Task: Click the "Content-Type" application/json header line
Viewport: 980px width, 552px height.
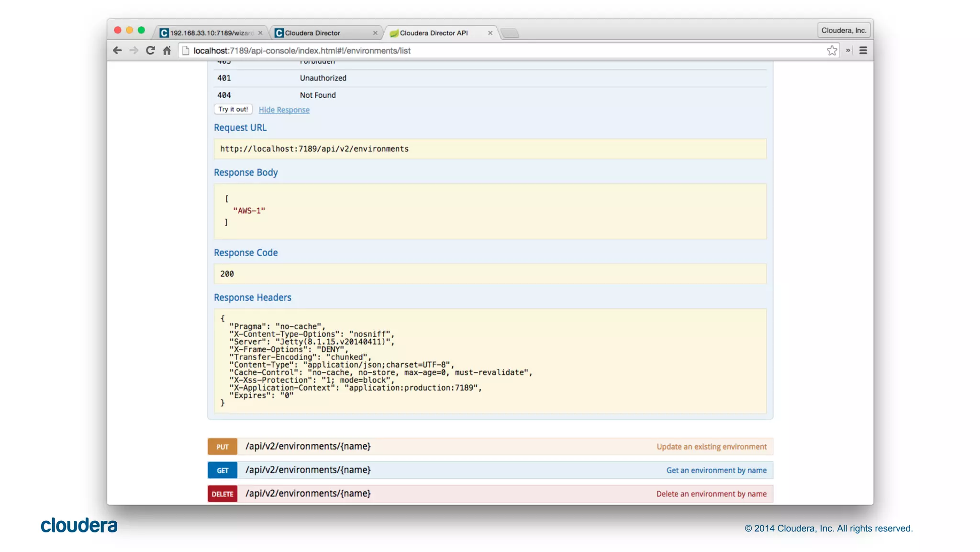Action: [x=342, y=365]
